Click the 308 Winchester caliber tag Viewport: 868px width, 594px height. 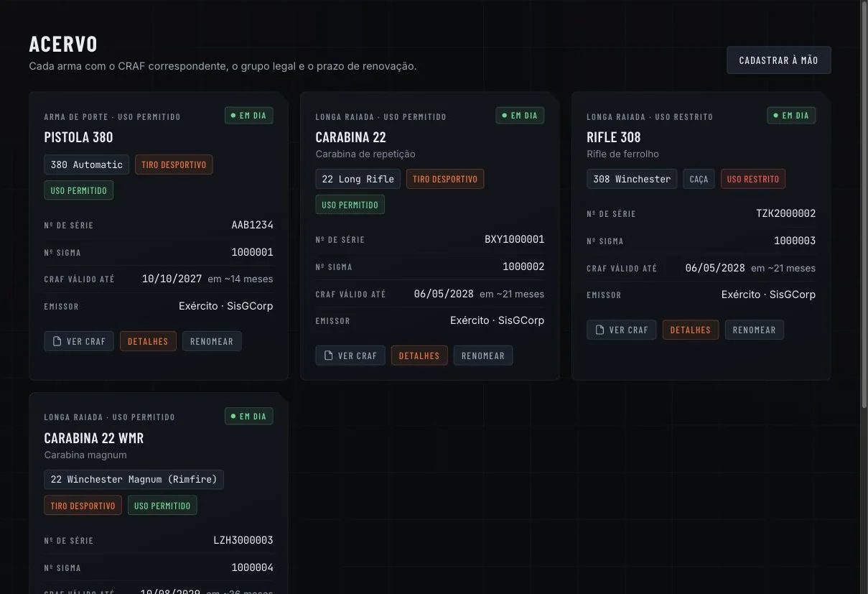point(632,179)
